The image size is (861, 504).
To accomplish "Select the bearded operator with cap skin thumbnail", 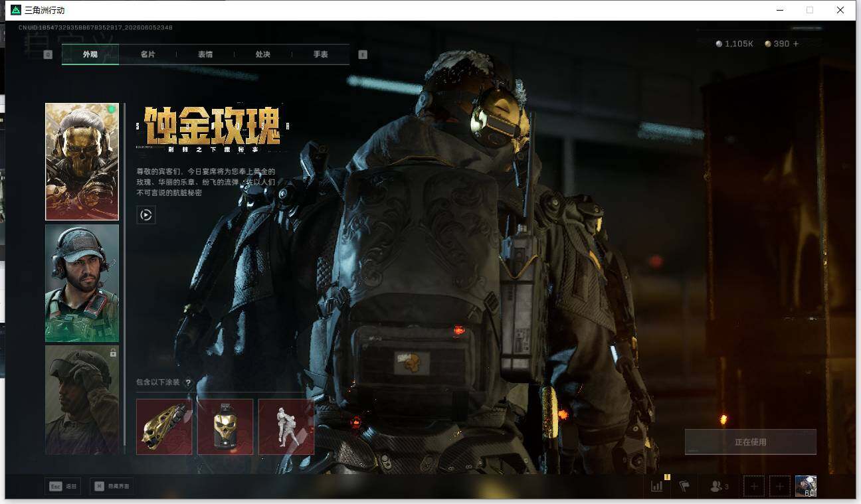I will [82, 283].
